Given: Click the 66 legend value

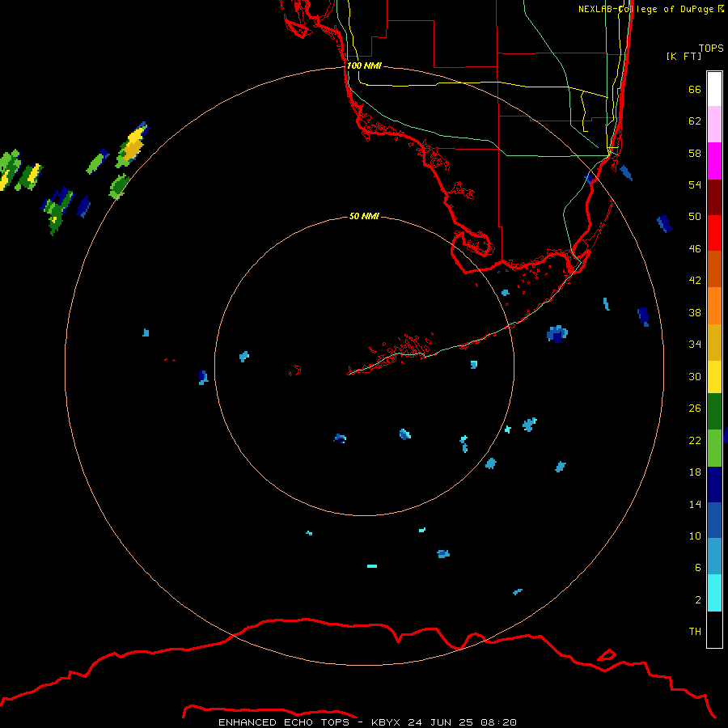Looking at the screenshot, I should pyautogui.click(x=695, y=89).
